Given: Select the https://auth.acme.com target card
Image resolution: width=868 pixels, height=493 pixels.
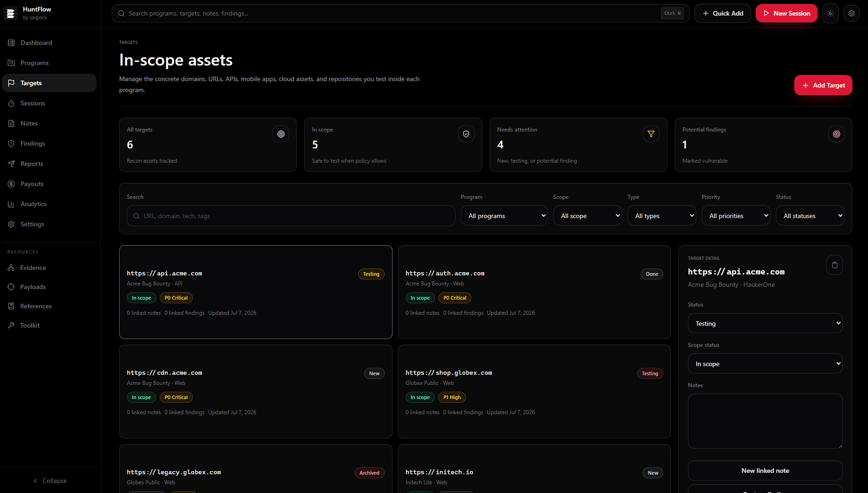Looking at the screenshot, I should pos(534,292).
